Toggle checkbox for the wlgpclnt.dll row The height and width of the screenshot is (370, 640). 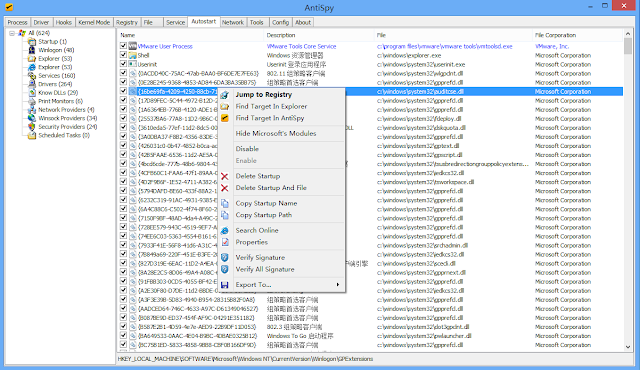click(x=123, y=73)
